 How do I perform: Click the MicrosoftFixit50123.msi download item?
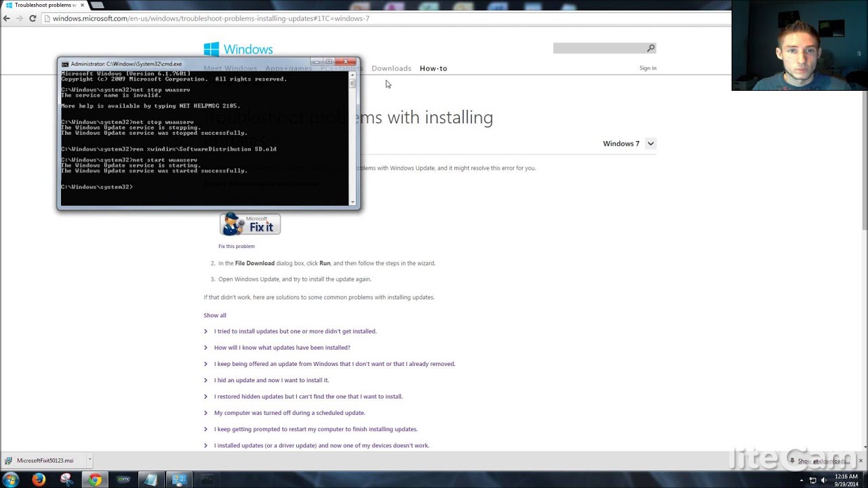[x=45, y=460]
